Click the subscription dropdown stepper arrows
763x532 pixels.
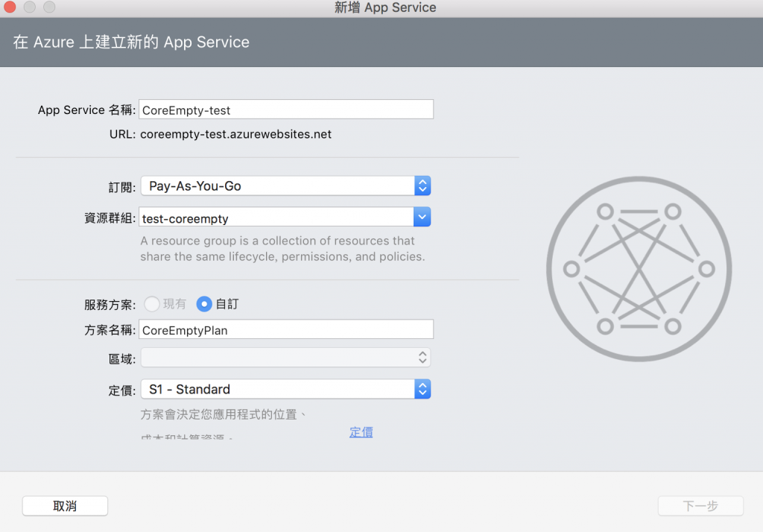click(x=422, y=186)
